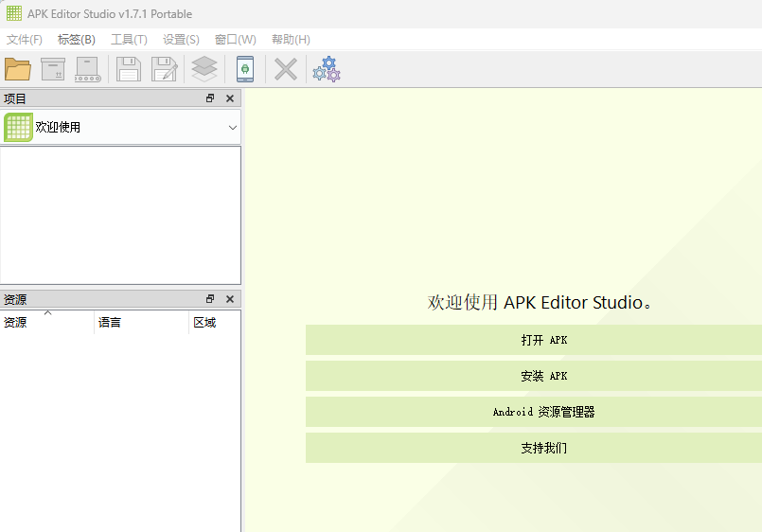762x532 pixels.
Task: Click the sort arrow above 资源 column
Action: [x=47, y=313]
